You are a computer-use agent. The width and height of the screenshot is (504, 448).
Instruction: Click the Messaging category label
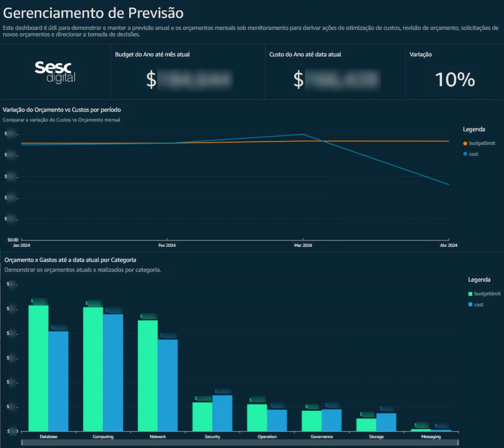click(x=431, y=436)
